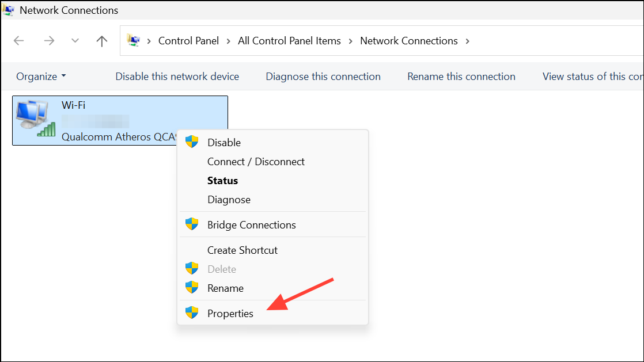644x362 pixels.
Task: Click the shield icon beside Disable
Action: [192, 142]
